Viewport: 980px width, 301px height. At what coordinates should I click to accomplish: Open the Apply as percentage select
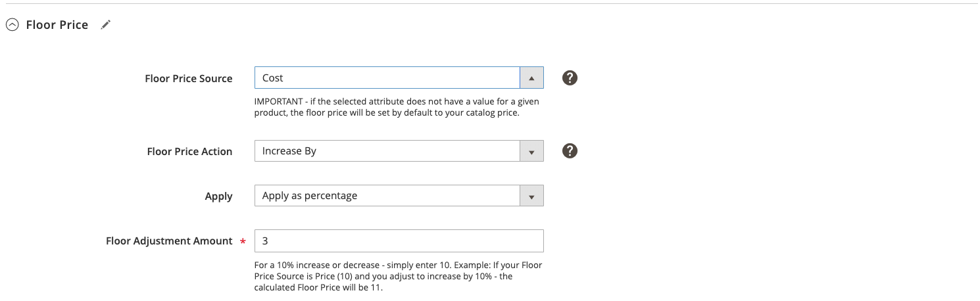[x=387, y=196]
